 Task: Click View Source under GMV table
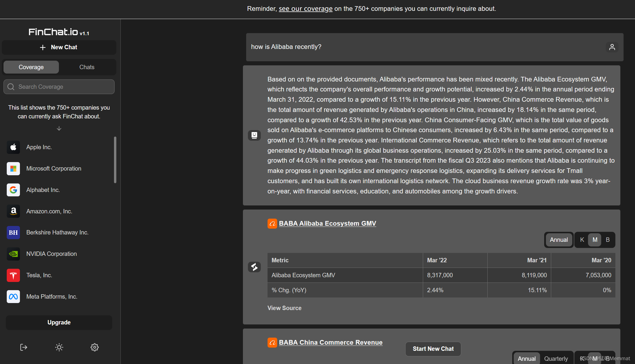284,308
